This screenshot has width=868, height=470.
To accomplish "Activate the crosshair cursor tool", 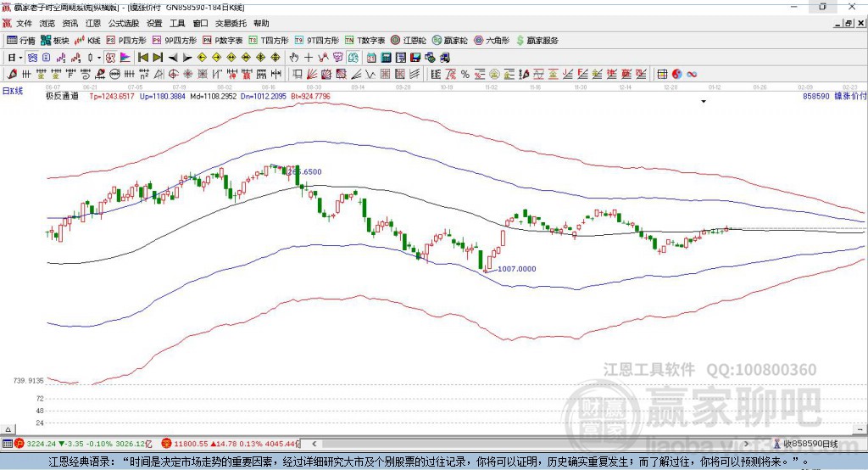I will tap(309, 58).
